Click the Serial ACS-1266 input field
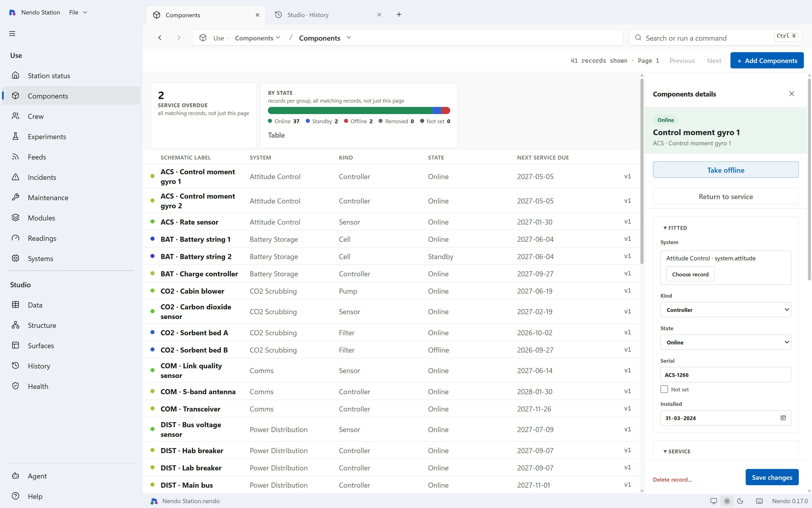 pos(725,375)
